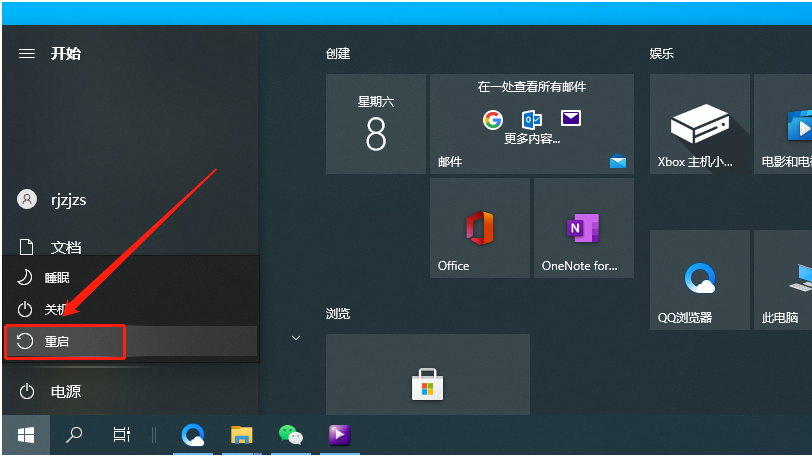The width and height of the screenshot is (812, 459).
Task: Click the Outlook icon in mail tile
Action: pos(531,120)
